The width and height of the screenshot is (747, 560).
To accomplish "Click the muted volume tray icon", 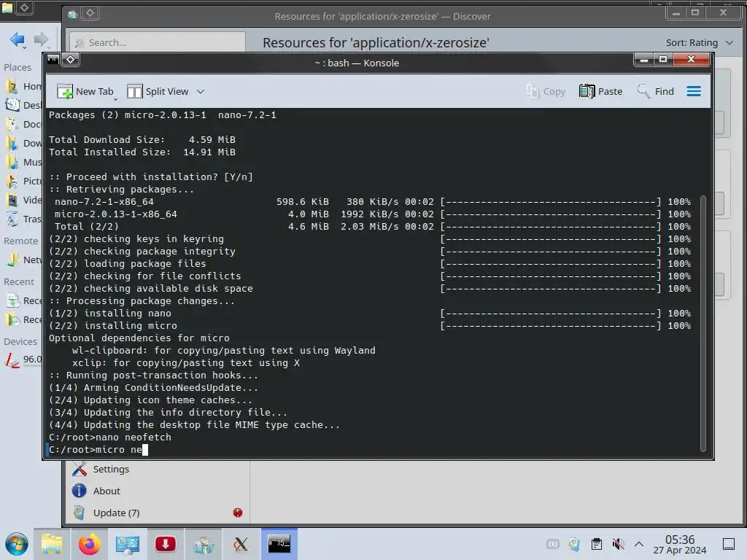I will (618, 544).
